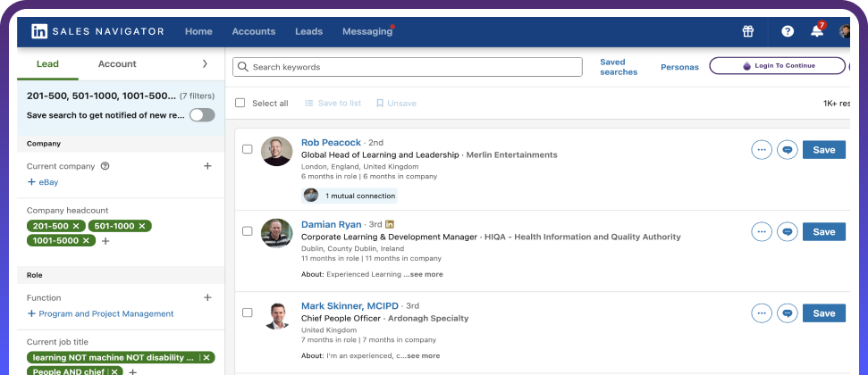Message Rob Peacock via chat icon
This screenshot has height=375, width=868.
(x=788, y=150)
